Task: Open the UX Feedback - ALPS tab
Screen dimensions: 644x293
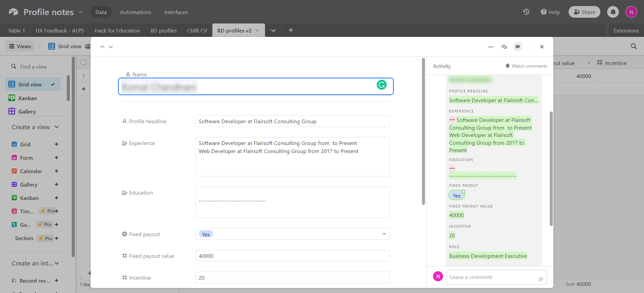Action: click(x=60, y=30)
